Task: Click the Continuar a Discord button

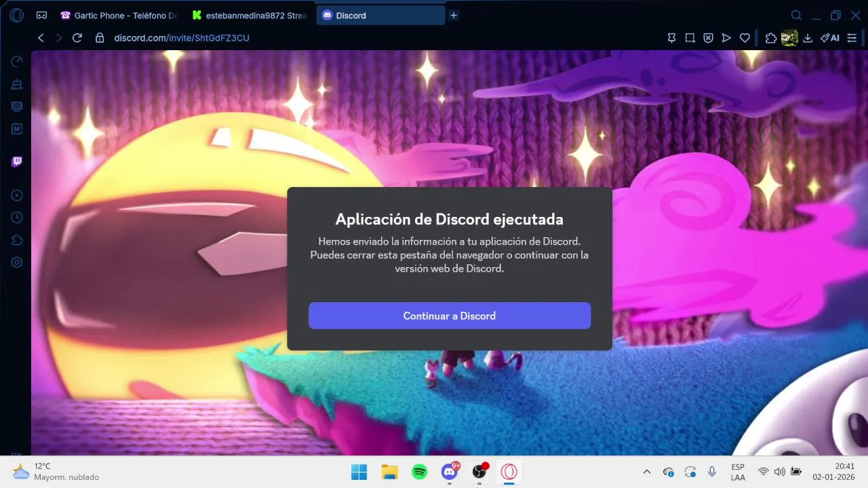Action: tap(450, 316)
